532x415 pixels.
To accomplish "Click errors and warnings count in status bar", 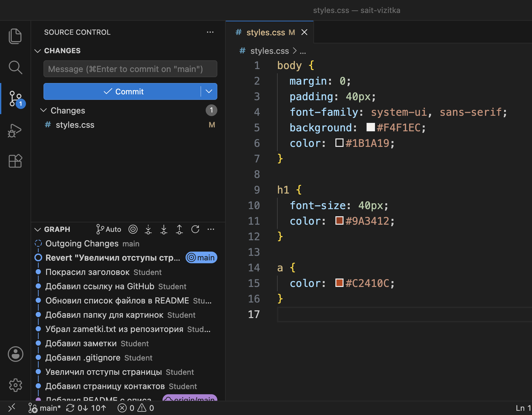I will coord(136,408).
